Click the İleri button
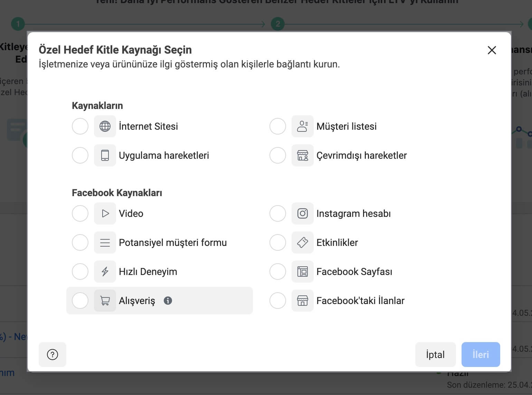 [x=481, y=355]
